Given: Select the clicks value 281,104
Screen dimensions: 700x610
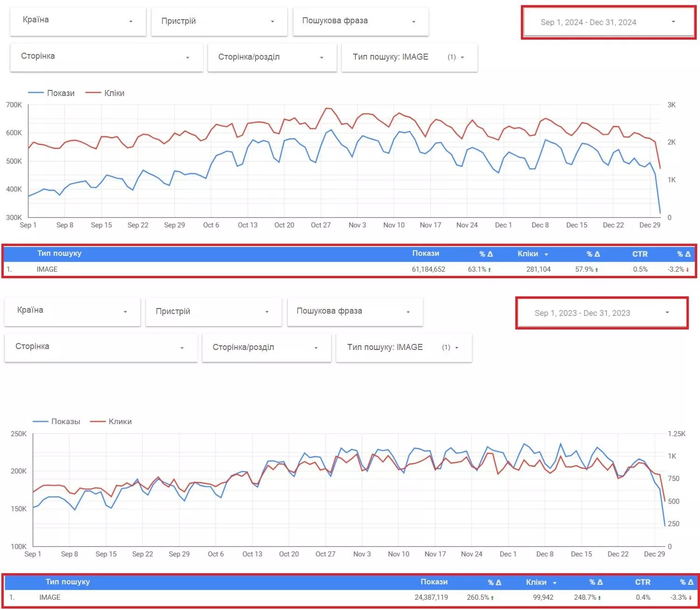Looking at the screenshot, I should (x=539, y=269).
